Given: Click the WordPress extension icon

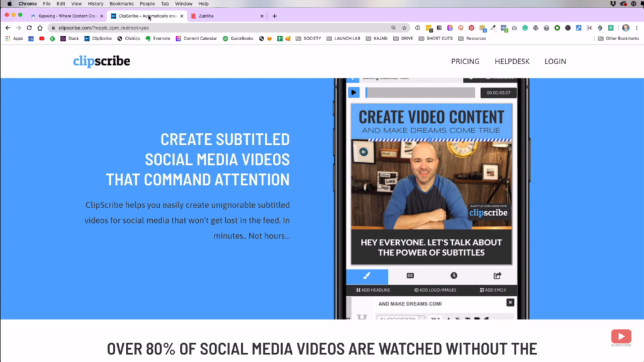Looking at the screenshot, I should pyautogui.click(x=536, y=28).
